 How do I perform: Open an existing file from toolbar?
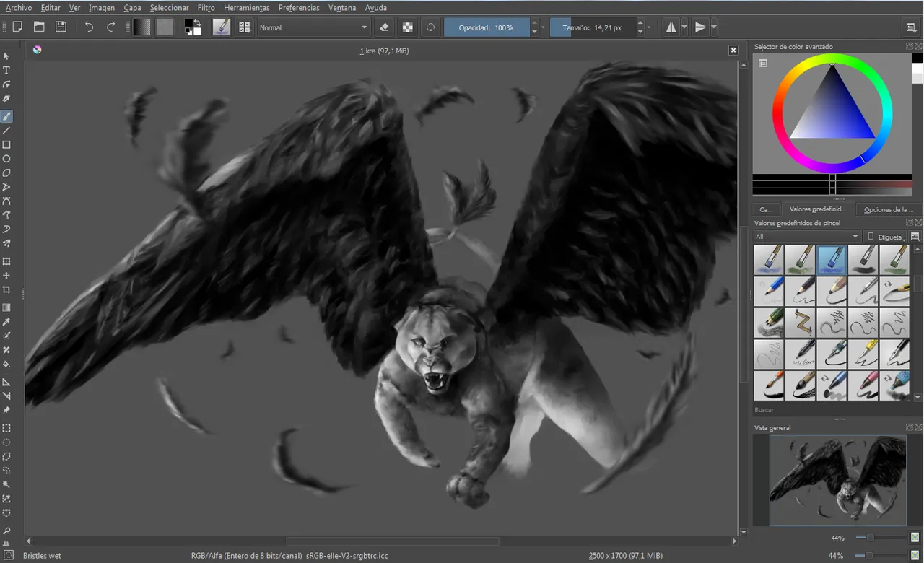[x=39, y=27]
